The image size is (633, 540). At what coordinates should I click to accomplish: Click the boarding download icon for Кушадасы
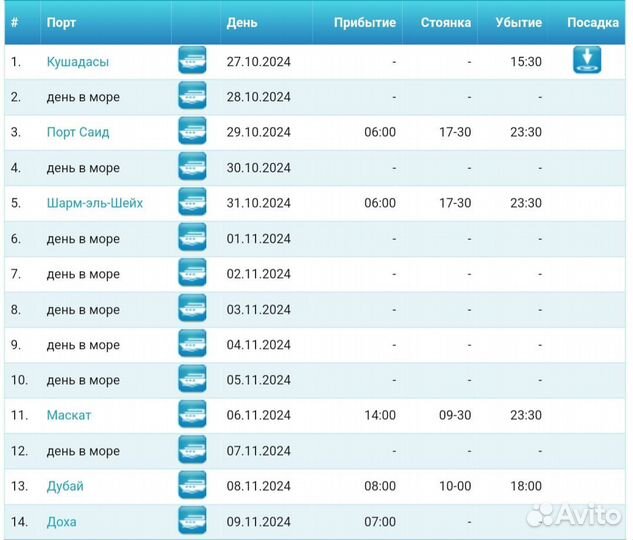coord(587,60)
